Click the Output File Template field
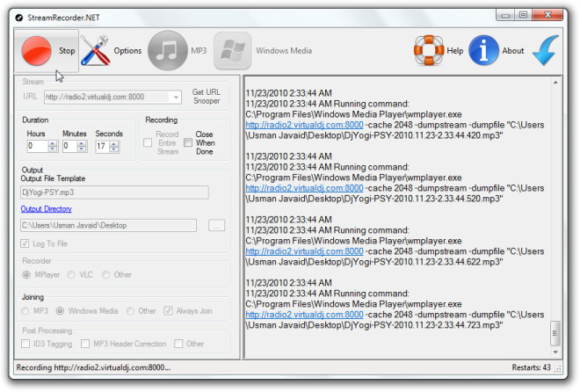This screenshot has width=580, height=392. point(114,192)
